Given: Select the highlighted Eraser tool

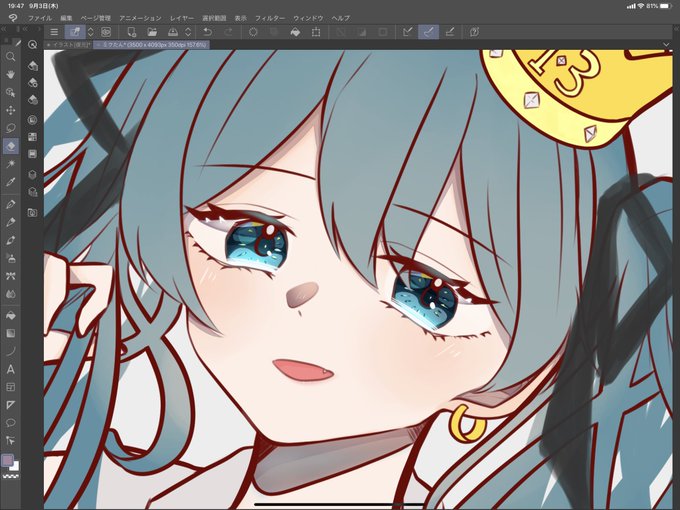Looking at the screenshot, I should coord(11,146).
